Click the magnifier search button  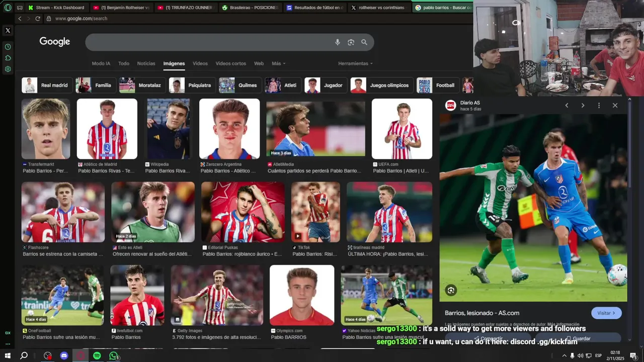364,42
